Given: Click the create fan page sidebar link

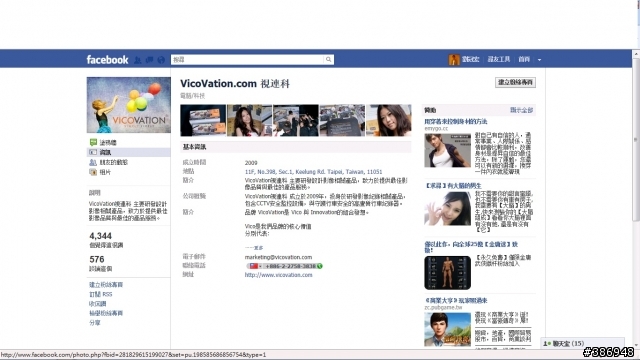Looking at the screenshot, I should pyautogui.click(x=106, y=285).
